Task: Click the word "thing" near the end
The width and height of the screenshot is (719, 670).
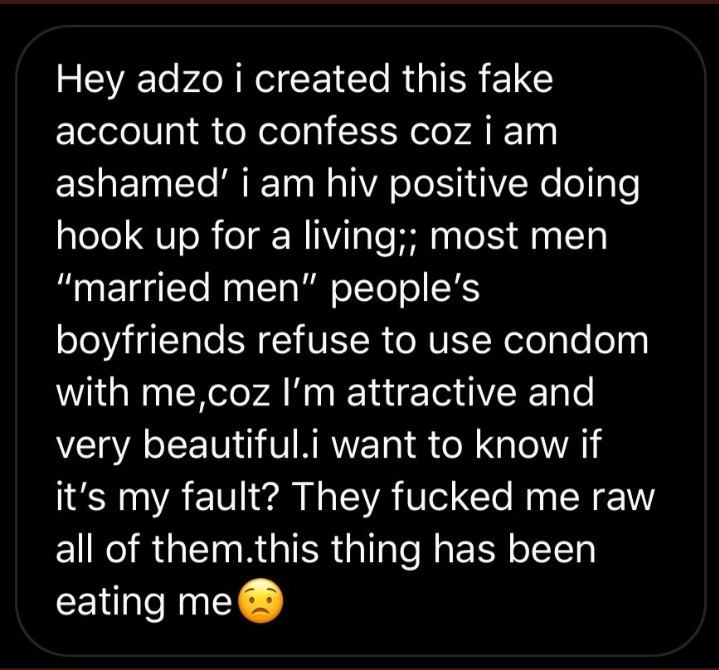Action: [x=376, y=552]
